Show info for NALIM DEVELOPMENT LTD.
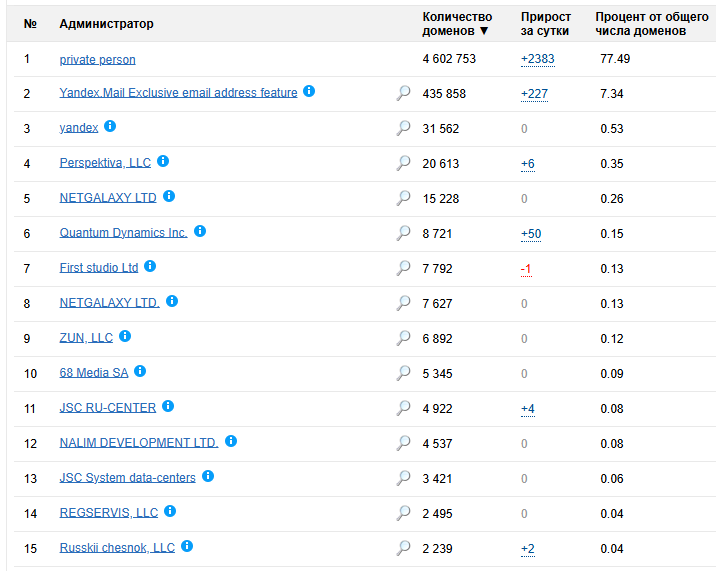 coord(231,441)
